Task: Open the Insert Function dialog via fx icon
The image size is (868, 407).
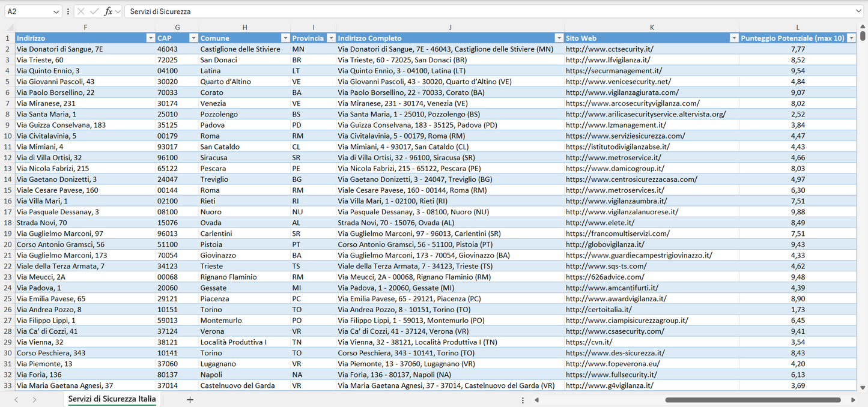Action: 109,11
